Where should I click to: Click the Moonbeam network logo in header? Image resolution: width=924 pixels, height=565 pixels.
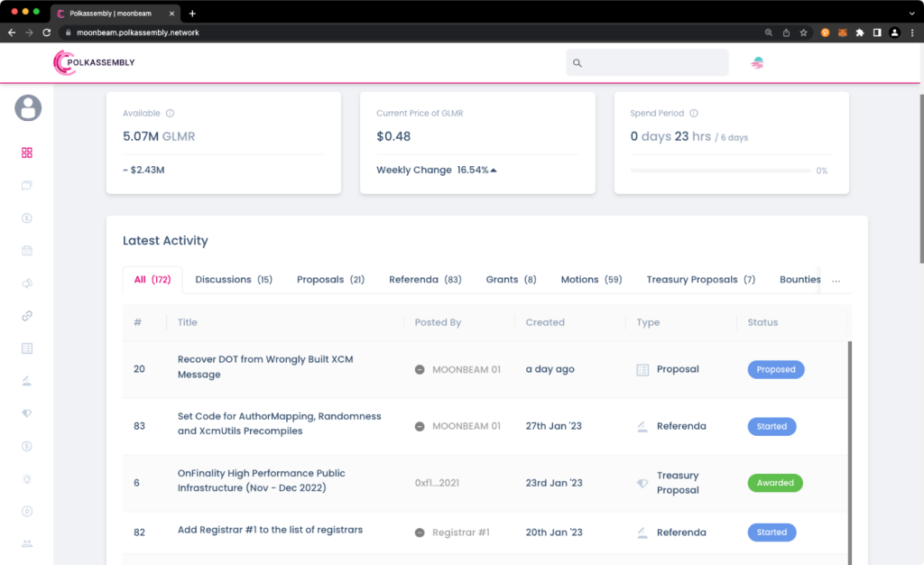click(x=757, y=62)
